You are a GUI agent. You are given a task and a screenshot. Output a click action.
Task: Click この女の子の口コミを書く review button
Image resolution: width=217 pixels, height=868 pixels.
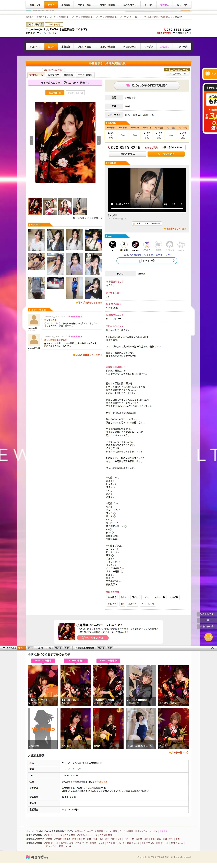coord(147,86)
